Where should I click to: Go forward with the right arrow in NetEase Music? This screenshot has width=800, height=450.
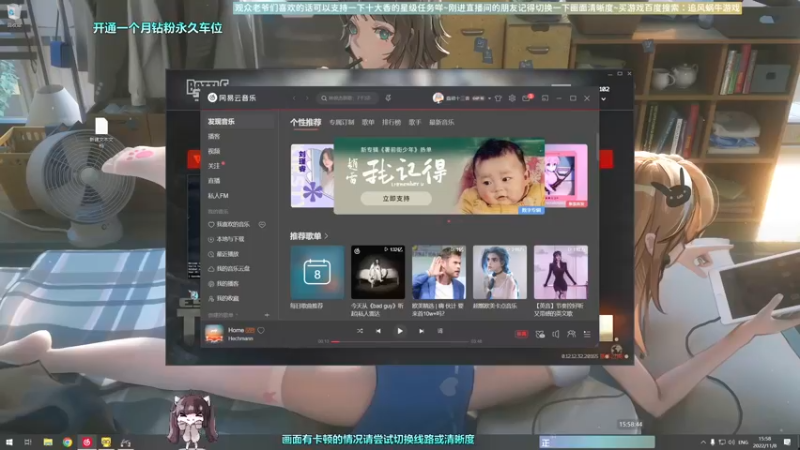(307, 98)
